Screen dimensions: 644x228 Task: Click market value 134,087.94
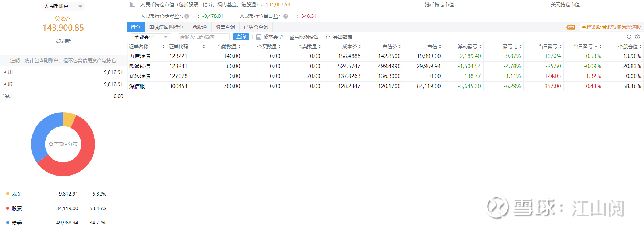coord(278,4)
